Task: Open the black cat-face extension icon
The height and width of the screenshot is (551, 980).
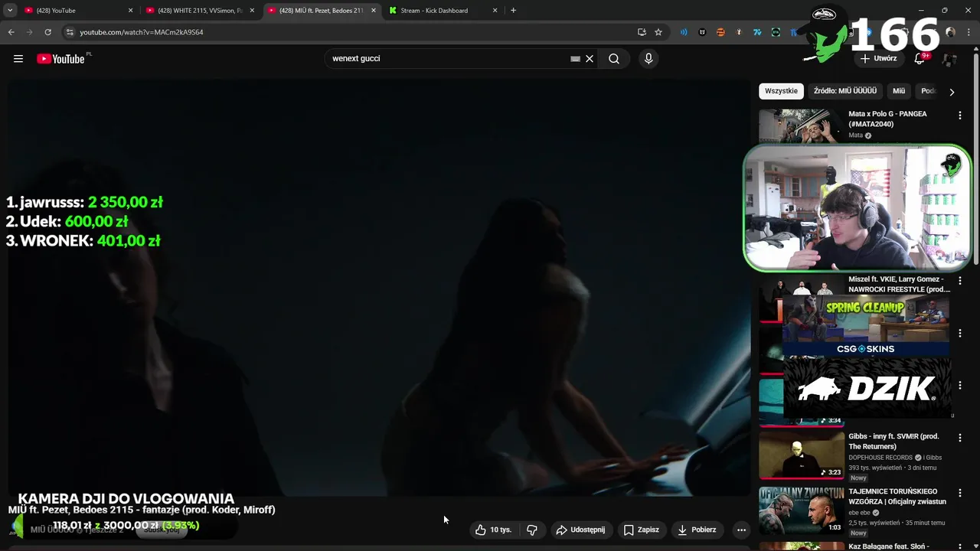Action: (x=702, y=32)
